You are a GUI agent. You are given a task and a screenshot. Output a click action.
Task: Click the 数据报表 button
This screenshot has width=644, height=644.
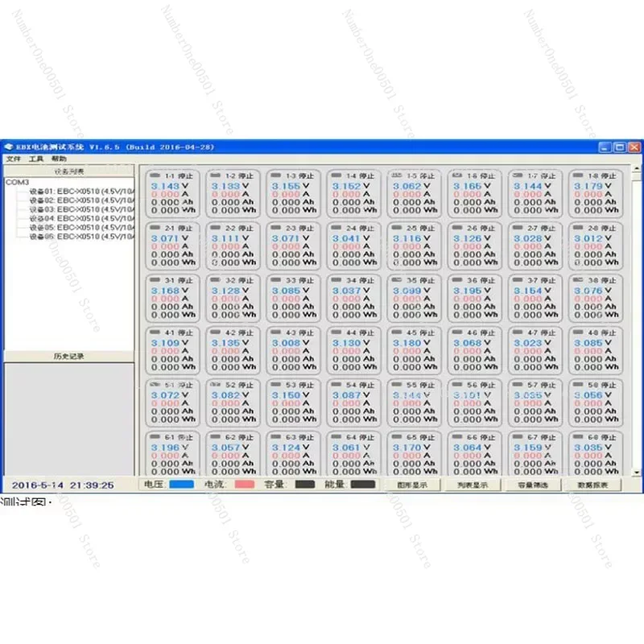click(x=592, y=485)
